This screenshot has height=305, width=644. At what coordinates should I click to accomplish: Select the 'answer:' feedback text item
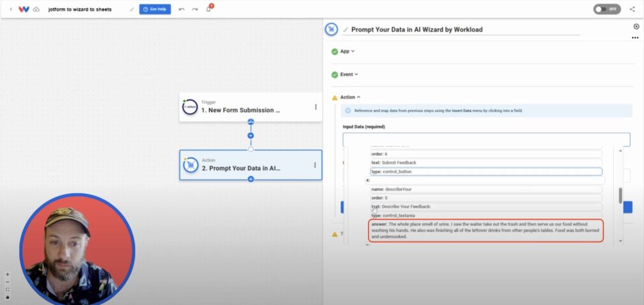click(486, 230)
